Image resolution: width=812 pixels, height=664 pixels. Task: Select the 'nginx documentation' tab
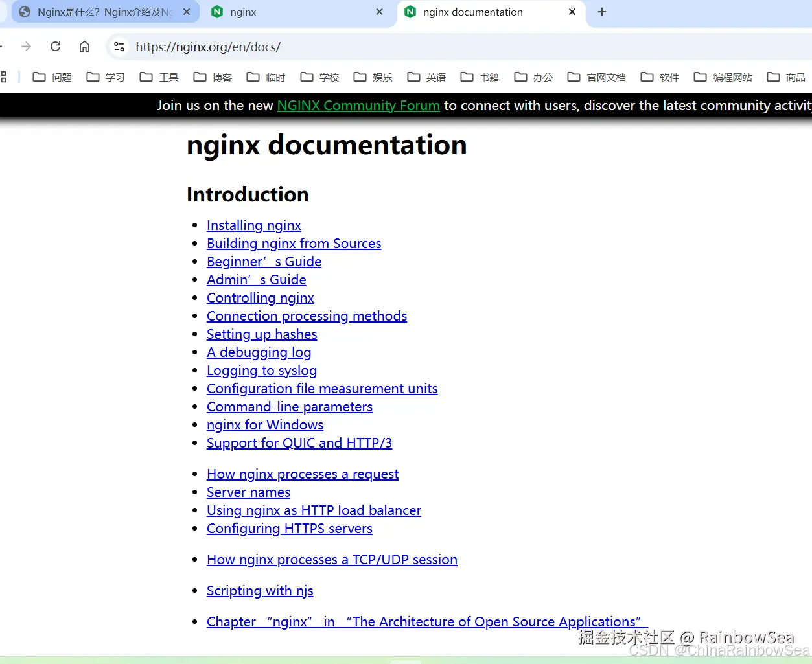pyautogui.click(x=491, y=12)
